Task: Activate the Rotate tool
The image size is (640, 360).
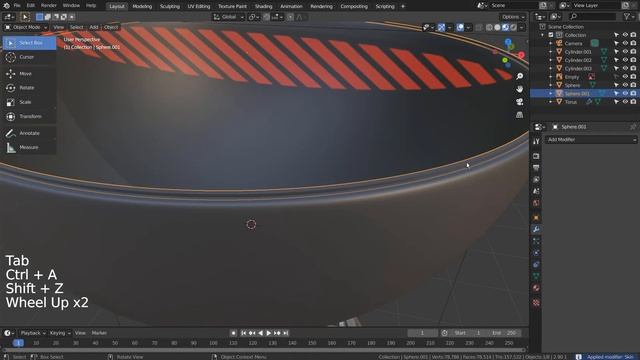Action: click(x=29, y=88)
